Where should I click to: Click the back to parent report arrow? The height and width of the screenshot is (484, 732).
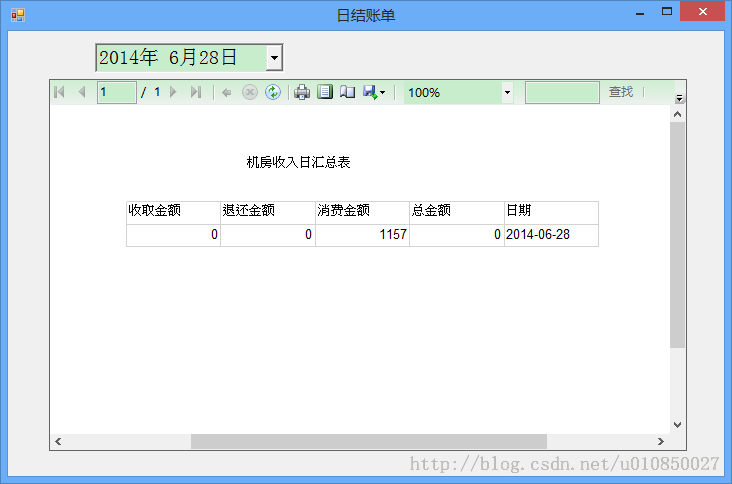tap(227, 92)
